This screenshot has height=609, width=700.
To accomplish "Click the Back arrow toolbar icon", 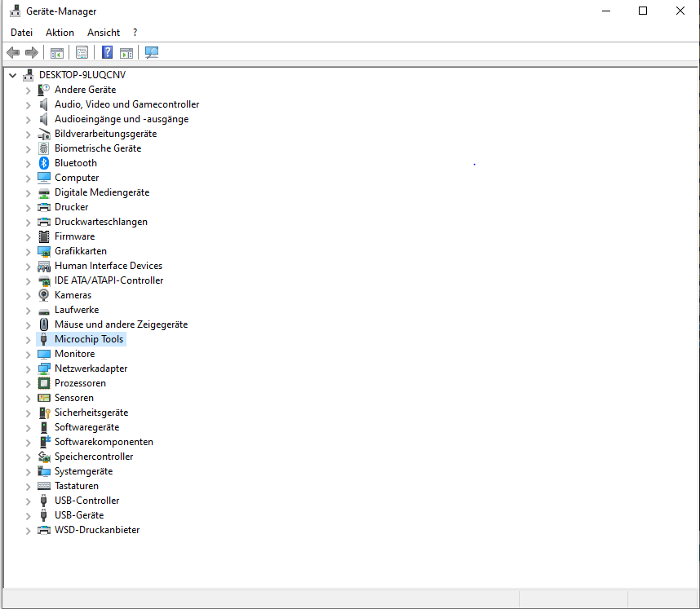I will click(13, 53).
